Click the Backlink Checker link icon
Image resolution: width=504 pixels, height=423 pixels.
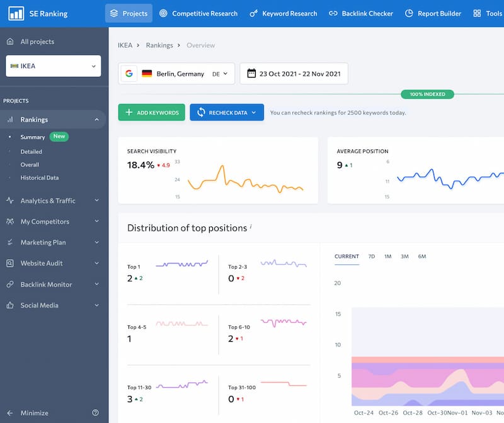click(x=333, y=13)
